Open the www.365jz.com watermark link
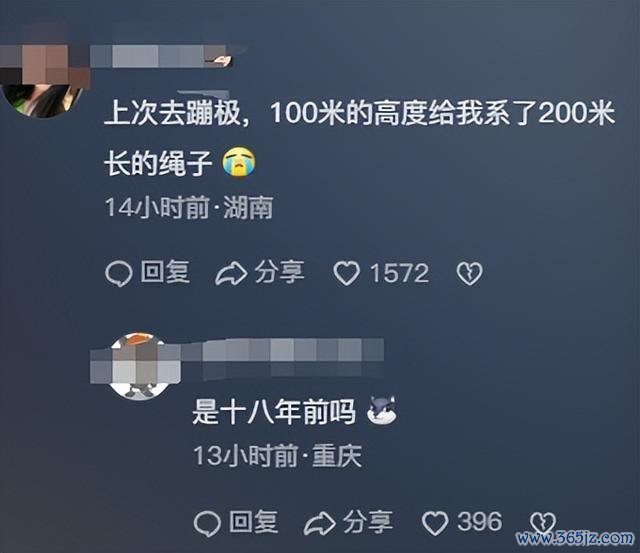 tap(574, 538)
